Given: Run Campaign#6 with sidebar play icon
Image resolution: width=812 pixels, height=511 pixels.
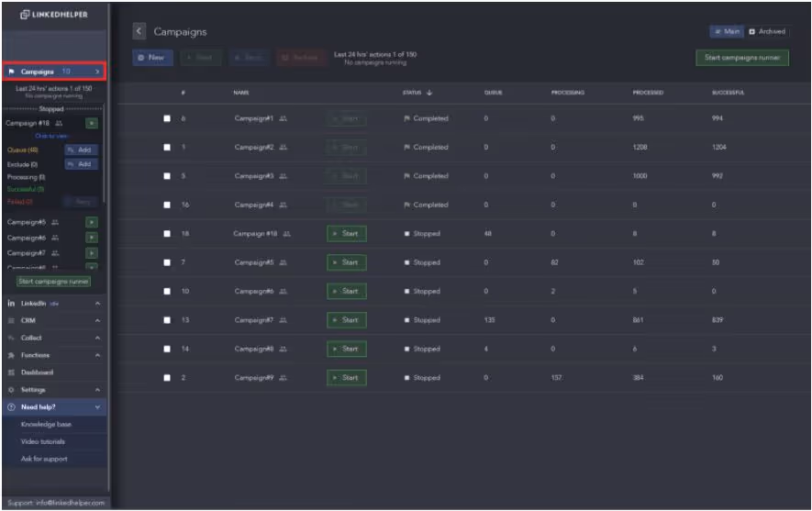Looking at the screenshot, I should coord(92,238).
